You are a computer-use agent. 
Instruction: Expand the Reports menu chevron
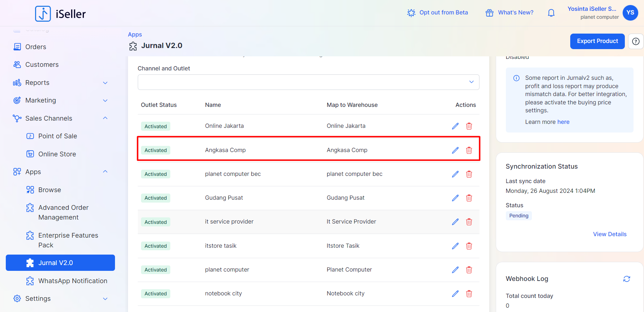(105, 83)
